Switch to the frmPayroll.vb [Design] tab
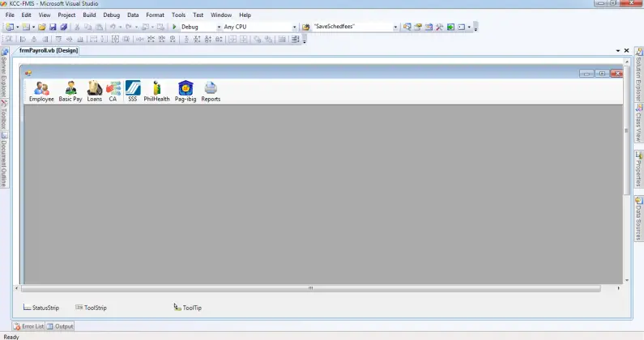The height and width of the screenshot is (340, 644). click(48, 50)
